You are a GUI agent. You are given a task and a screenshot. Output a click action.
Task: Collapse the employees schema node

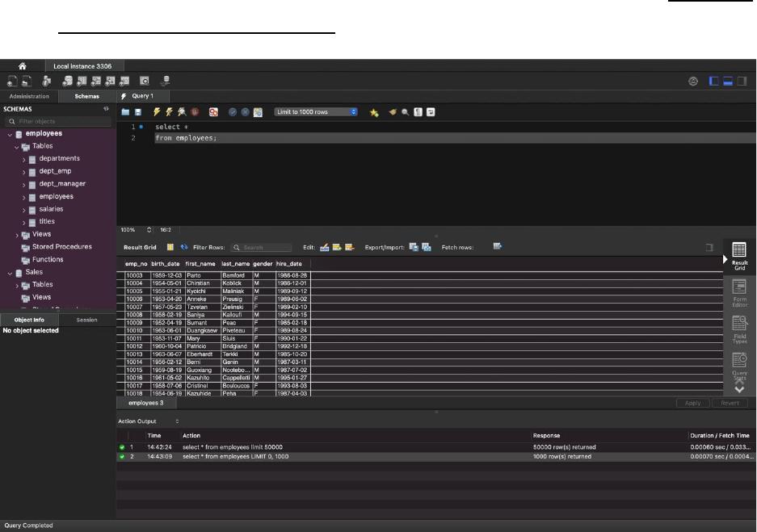pyautogui.click(x=10, y=135)
